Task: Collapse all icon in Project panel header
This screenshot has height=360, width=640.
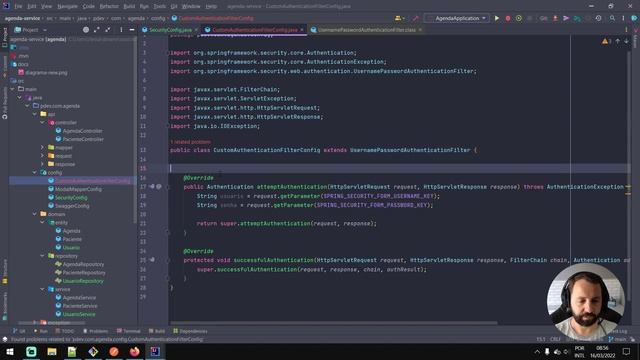Action: point(108,30)
